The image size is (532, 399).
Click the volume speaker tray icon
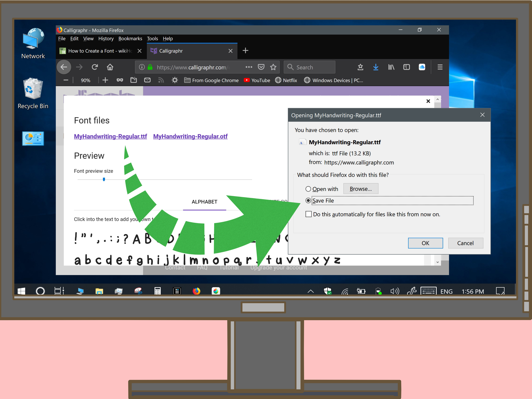tap(395, 291)
